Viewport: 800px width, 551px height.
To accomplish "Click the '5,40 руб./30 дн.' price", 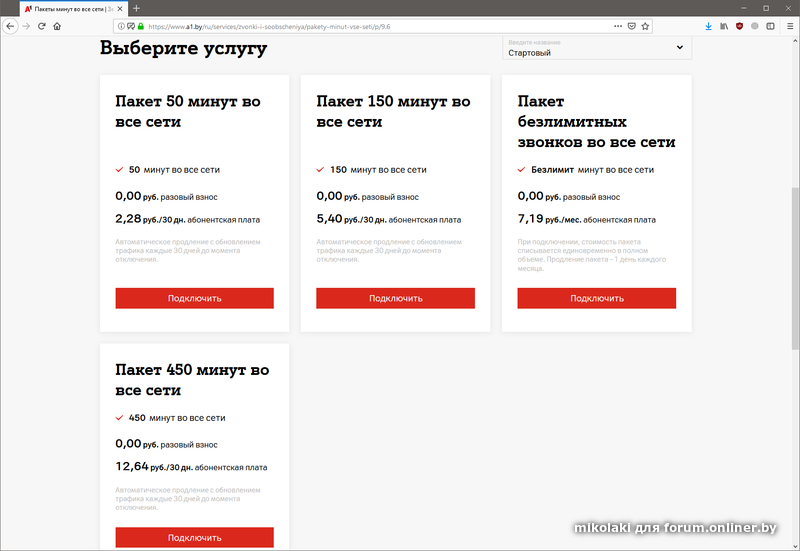I will 351,219.
